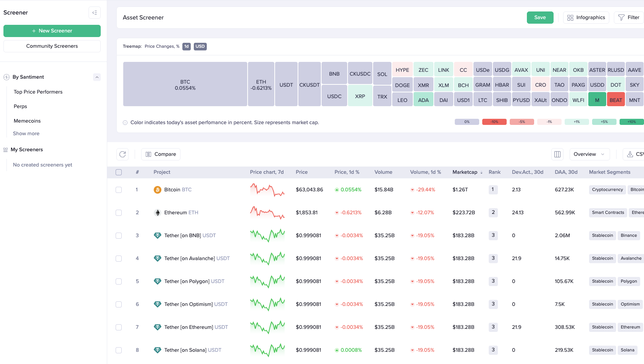Screen dimensions: 644x364
Task: Check the Tether on Polygon checkbox
Action: click(119, 281)
